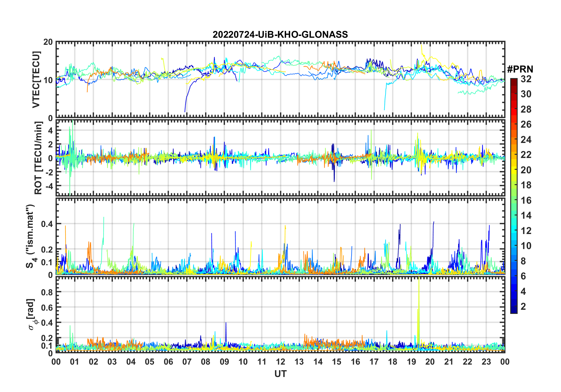This screenshot has height=392, width=561.
Task: Click the 01 hour label on UT axis
Action: [x=75, y=362]
